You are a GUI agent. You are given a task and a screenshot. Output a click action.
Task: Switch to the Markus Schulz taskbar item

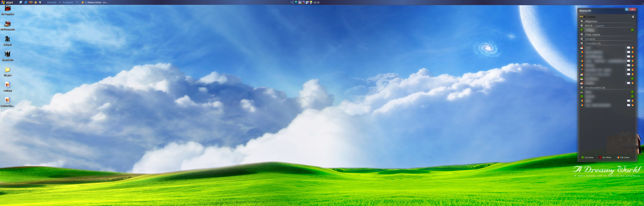click(x=95, y=2)
